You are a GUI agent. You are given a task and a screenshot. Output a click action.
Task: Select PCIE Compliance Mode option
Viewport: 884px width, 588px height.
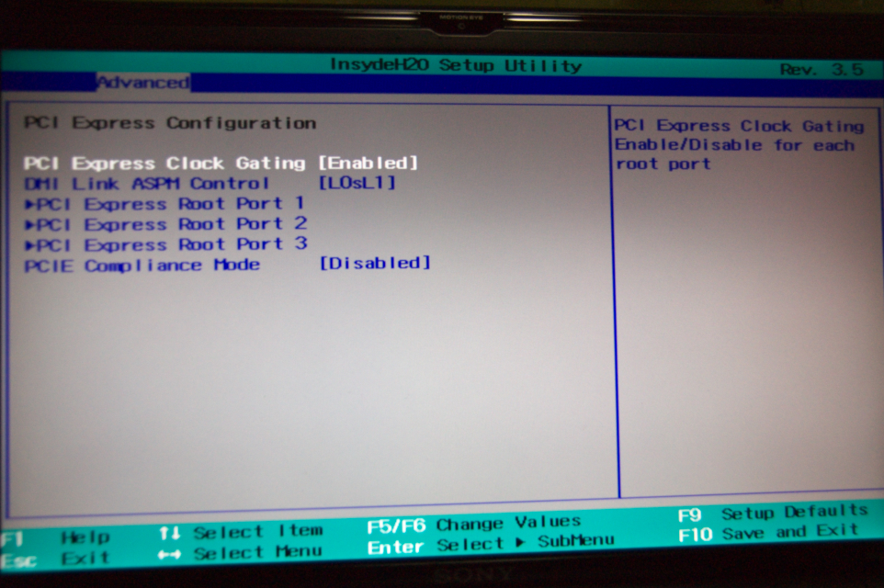coord(142,266)
